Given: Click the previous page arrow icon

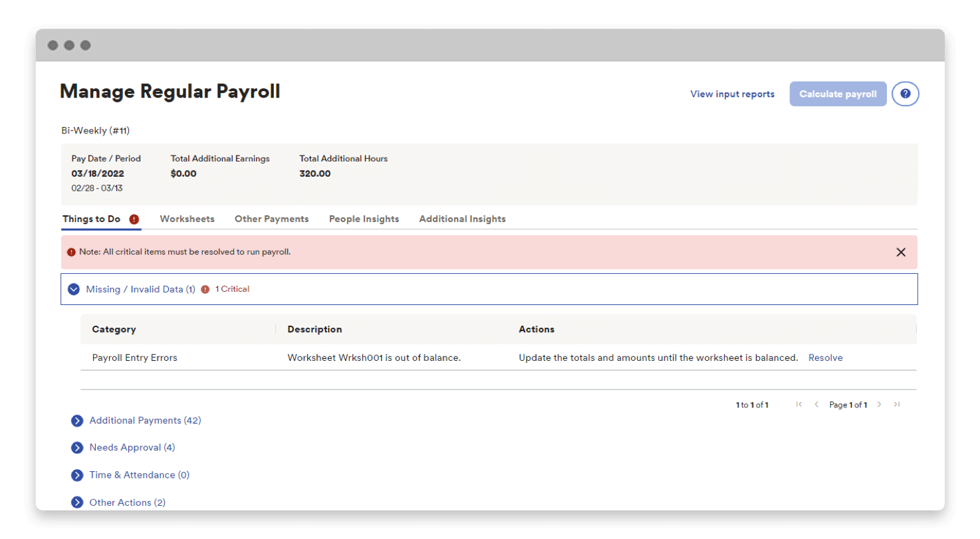Looking at the screenshot, I should pyautogui.click(x=816, y=404).
